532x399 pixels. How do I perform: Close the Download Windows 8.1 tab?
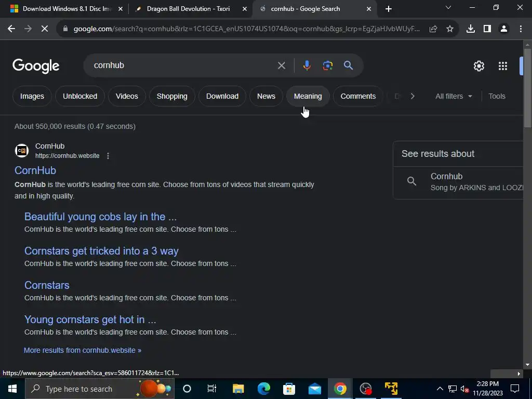121,9
